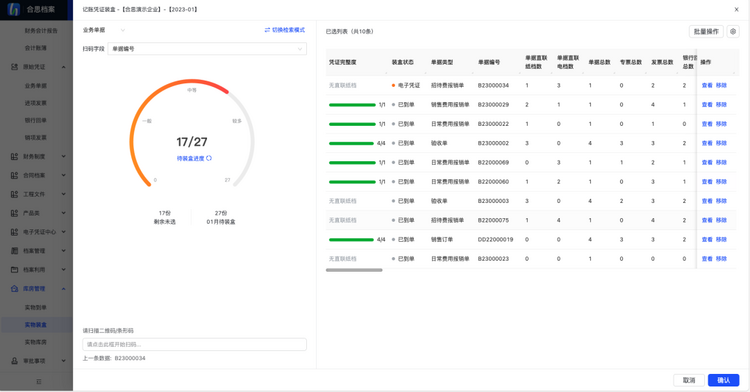
Task: Click the 切换检索模式 swap icon
Action: tap(267, 30)
